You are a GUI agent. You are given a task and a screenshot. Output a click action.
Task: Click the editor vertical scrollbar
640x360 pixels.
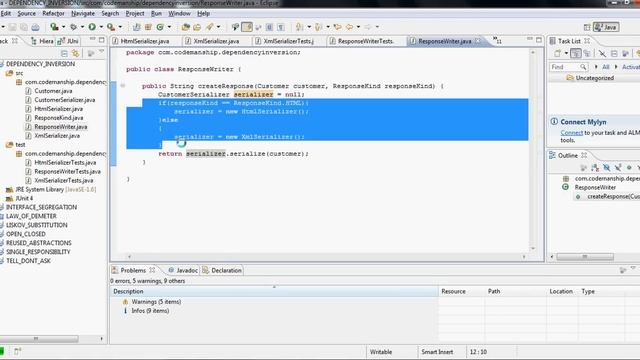tap(533, 150)
